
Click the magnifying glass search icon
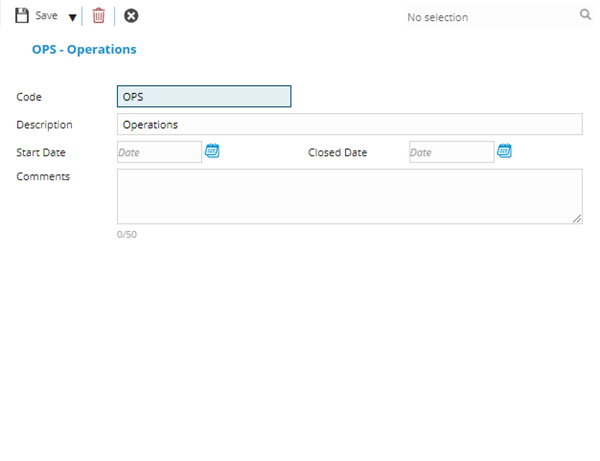(x=586, y=15)
